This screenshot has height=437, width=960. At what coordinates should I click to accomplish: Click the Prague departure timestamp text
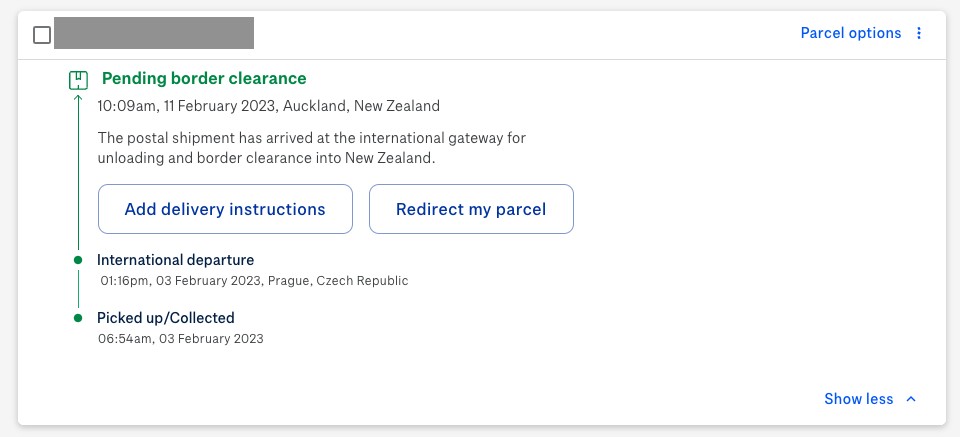tap(254, 281)
